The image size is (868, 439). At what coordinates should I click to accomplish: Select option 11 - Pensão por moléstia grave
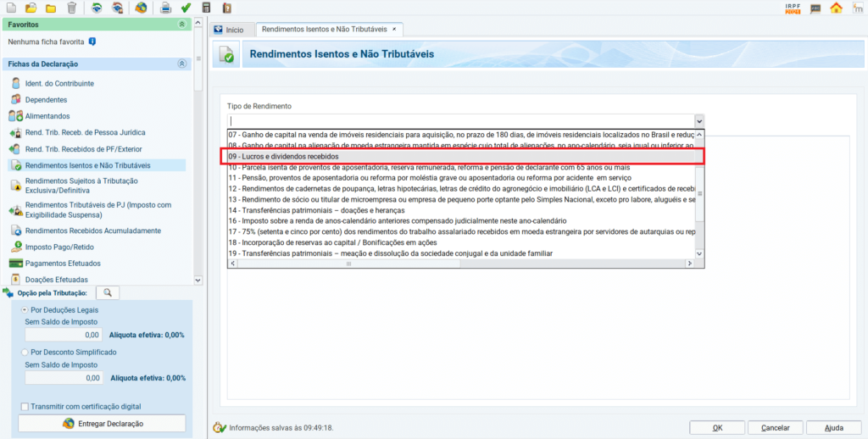coord(460,178)
